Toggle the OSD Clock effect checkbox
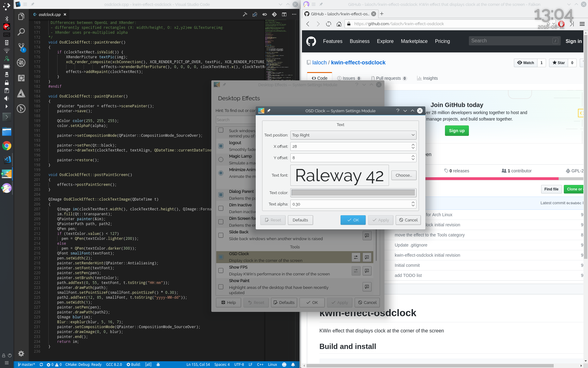 [221, 257]
